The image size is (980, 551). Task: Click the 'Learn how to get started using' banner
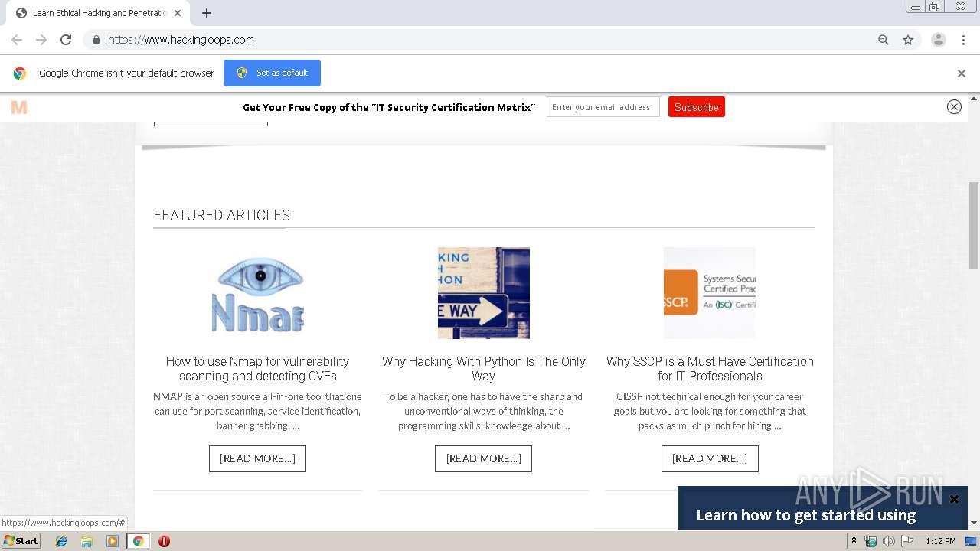pos(806,515)
